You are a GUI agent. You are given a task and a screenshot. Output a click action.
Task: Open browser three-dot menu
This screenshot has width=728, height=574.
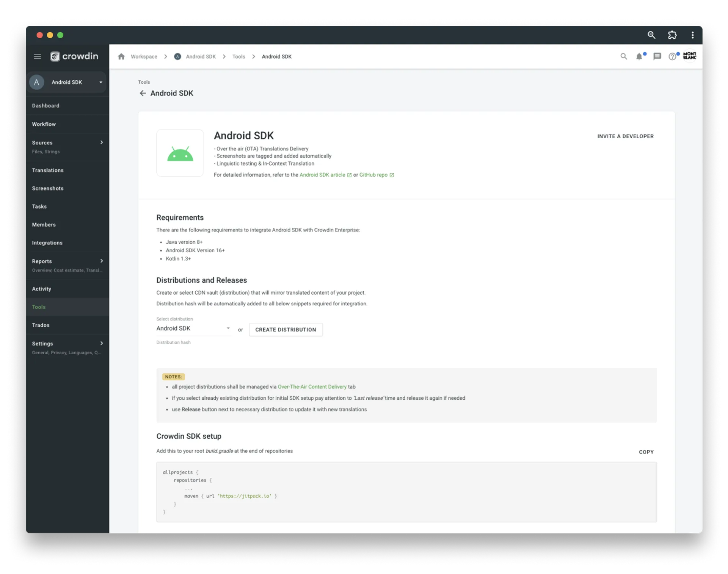(692, 35)
